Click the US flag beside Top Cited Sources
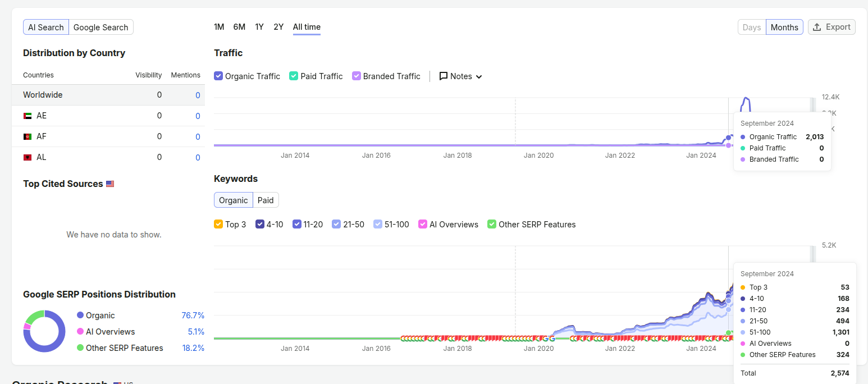The width and height of the screenshot is (868, 384). pyautogui.click(x=110, y=184)
